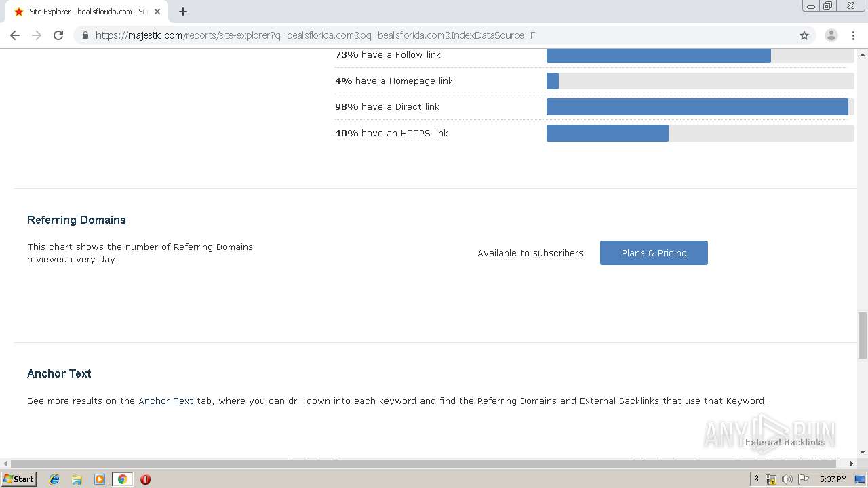Click the Direct link percentage bar
Viewport: 868px width, 488px height.
[700, 107]
